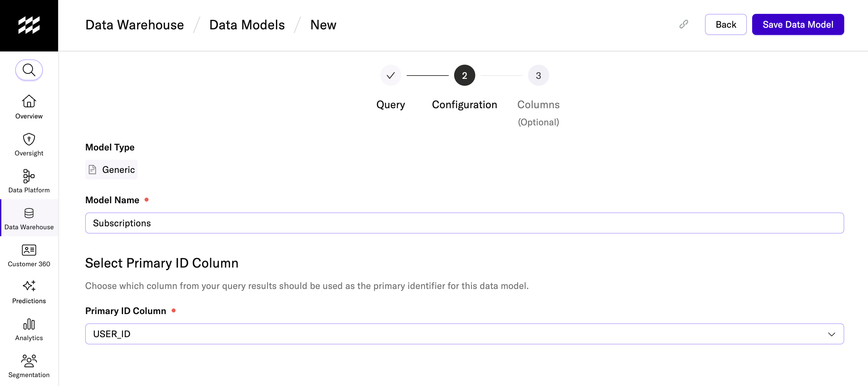
Task: Open Customer 360 profile icon
Action: 29,250
